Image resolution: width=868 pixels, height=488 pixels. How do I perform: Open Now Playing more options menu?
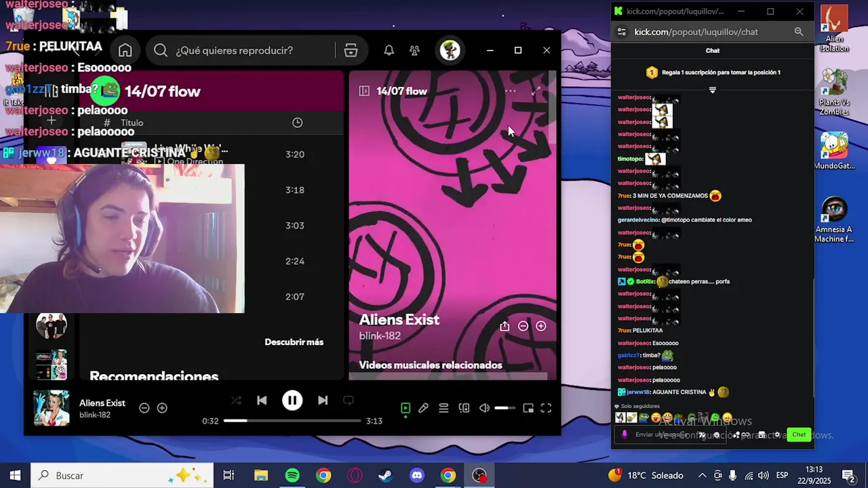tap(511, 91)
